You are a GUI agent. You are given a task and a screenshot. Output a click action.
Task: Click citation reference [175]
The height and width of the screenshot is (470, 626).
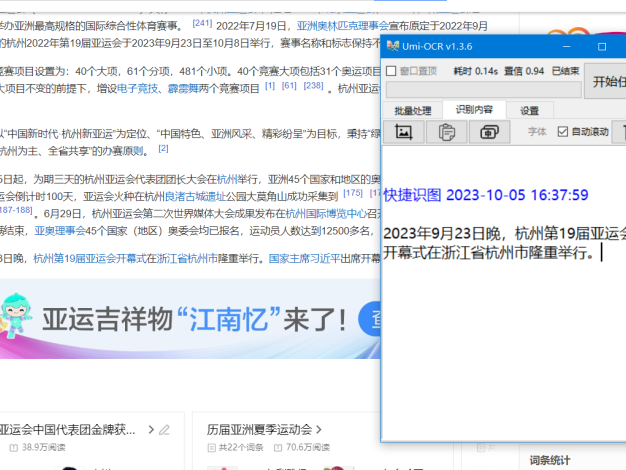353,193
